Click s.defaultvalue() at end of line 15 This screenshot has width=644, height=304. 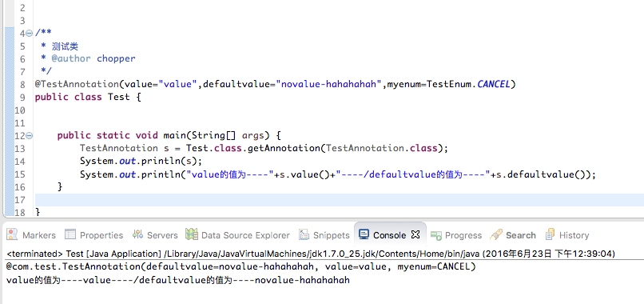coord(541,174)
